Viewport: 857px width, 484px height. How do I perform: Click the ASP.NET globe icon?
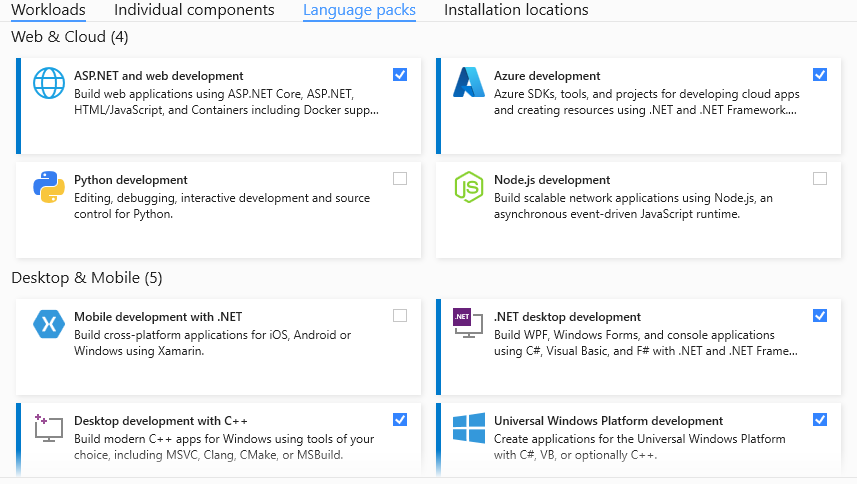pyautogui.click(x=49, y=83)
